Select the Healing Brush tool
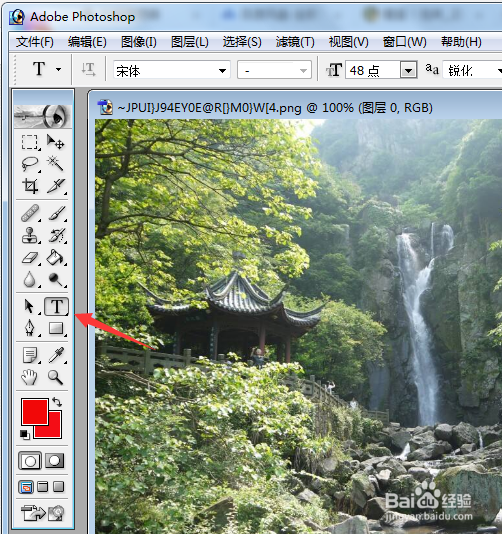Image resolution: width=502 pixels, height=534 pixels. pyautogui.click(x=30, y=213)
